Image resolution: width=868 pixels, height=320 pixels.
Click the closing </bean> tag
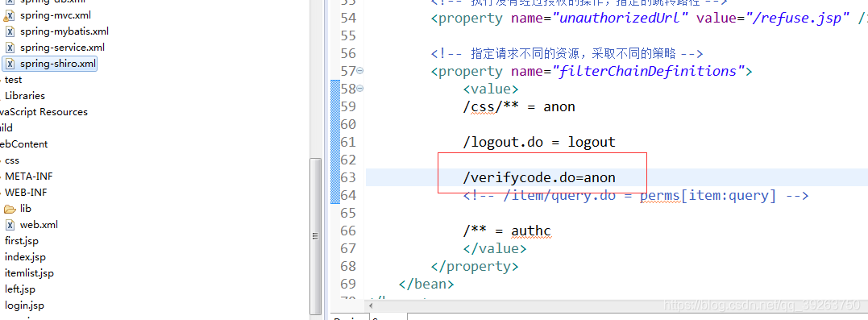point(426,284)
